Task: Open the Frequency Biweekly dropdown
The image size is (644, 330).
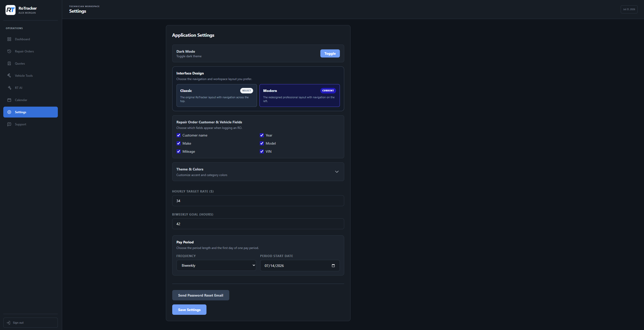Action: tap(216, 265)
